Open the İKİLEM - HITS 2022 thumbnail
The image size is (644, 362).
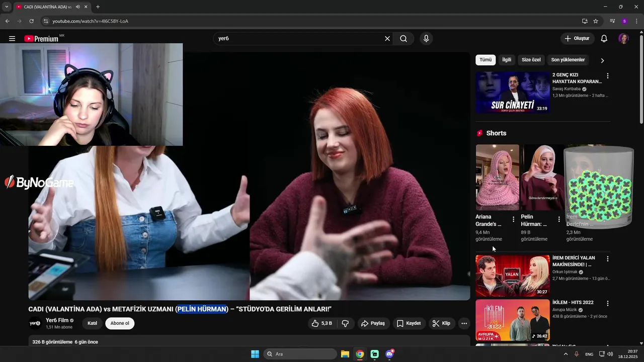tap(513, 320)
